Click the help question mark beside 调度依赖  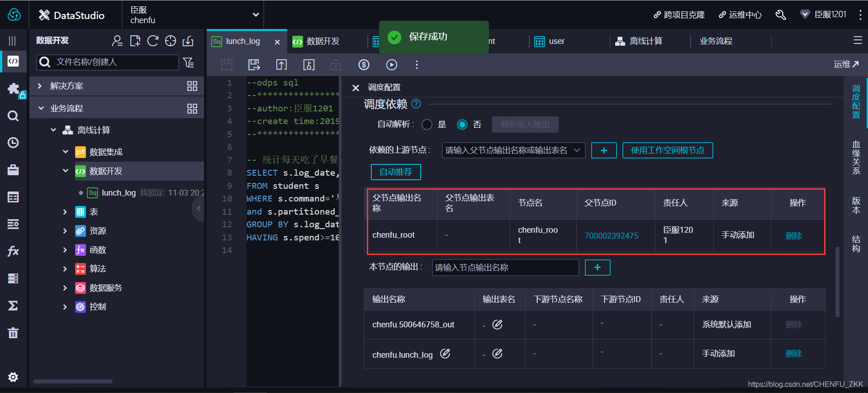coord(416,104)
